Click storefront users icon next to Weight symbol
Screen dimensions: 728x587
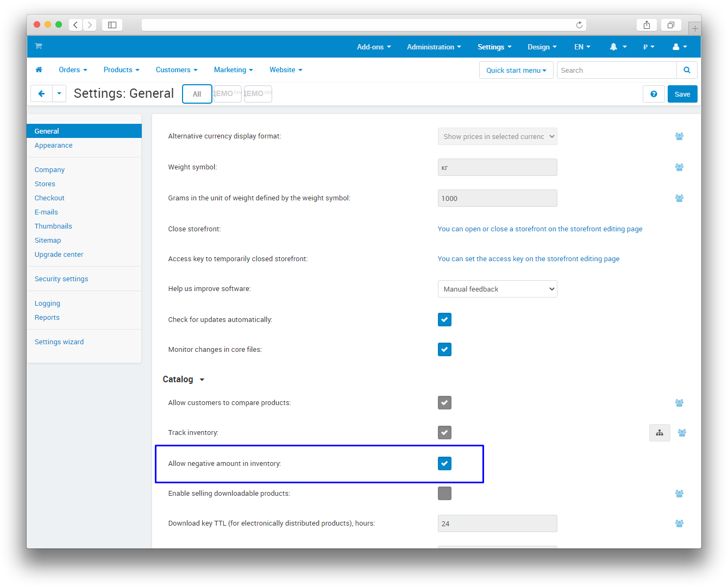(679, 167)
